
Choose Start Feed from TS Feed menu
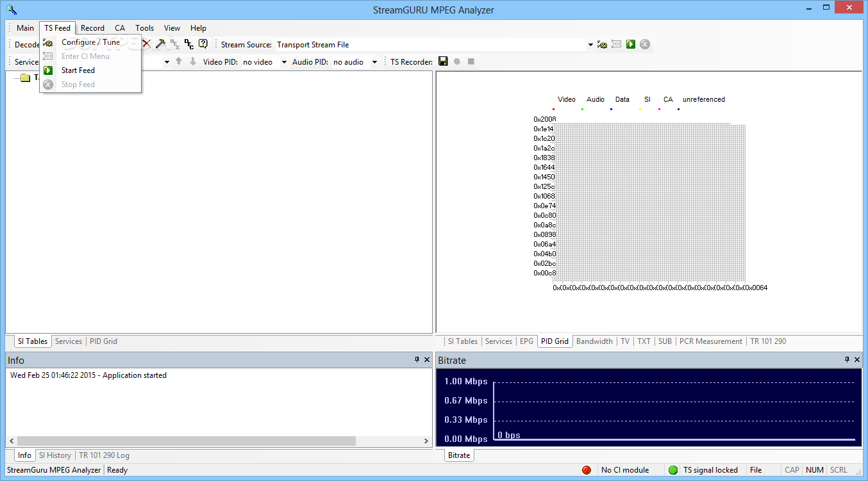pos(90,70)
